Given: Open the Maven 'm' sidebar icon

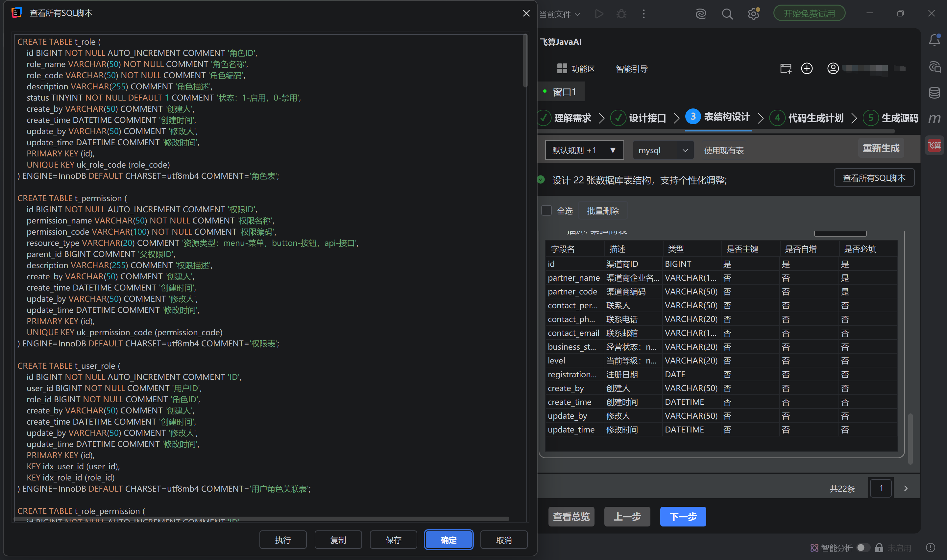Looking at the screenshot, I should (934, 119).
